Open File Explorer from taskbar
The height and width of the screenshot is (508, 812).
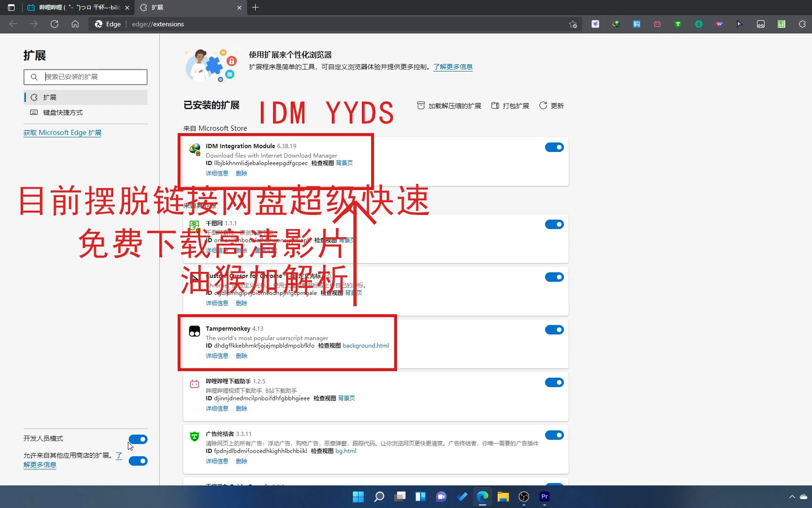pos(503,497)
